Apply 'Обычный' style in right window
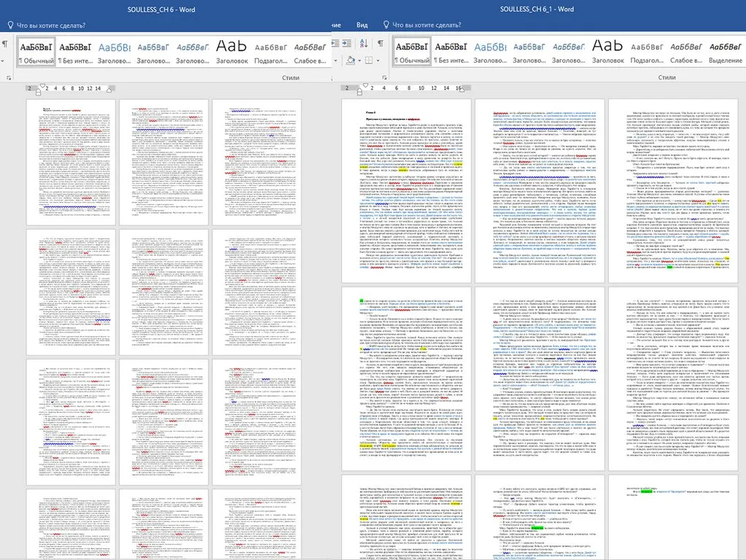Image resolution: width=746 pixels, height=560 pixels. pos(412,52)
